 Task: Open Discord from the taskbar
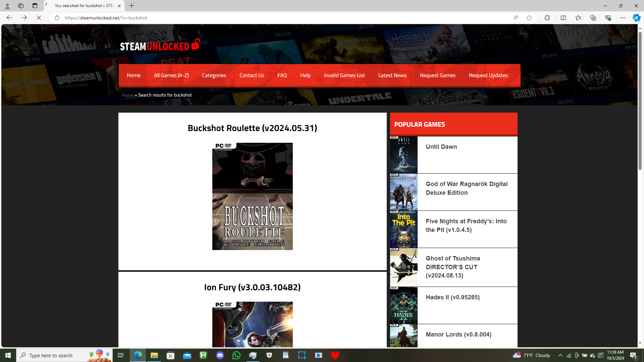(220, 355)
